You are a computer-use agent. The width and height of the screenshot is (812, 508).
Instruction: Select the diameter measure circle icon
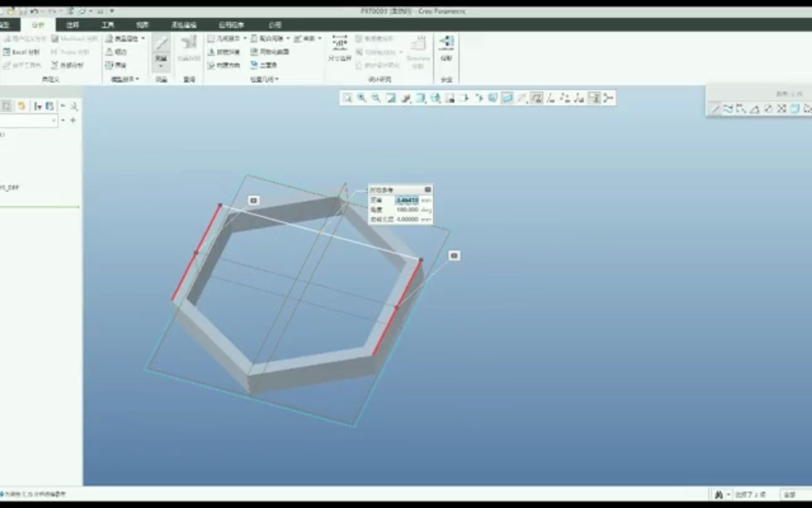point(768,109)
